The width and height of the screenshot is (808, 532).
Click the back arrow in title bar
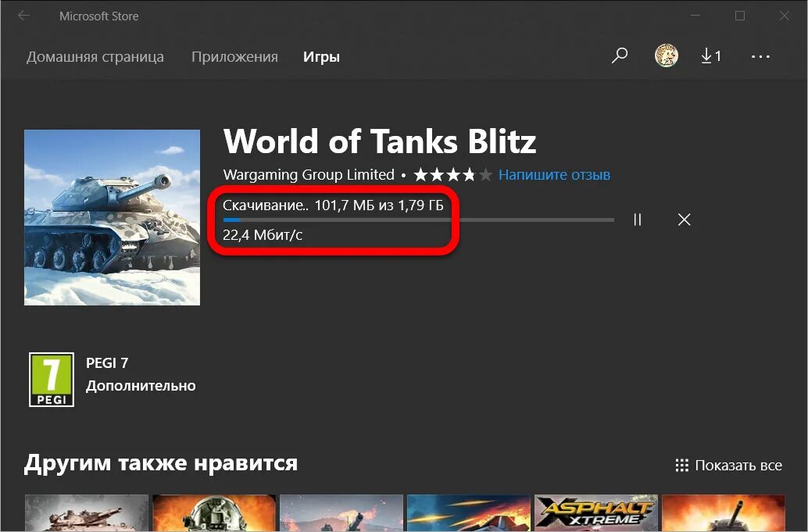pyautogui.click(x=23, y=16)
